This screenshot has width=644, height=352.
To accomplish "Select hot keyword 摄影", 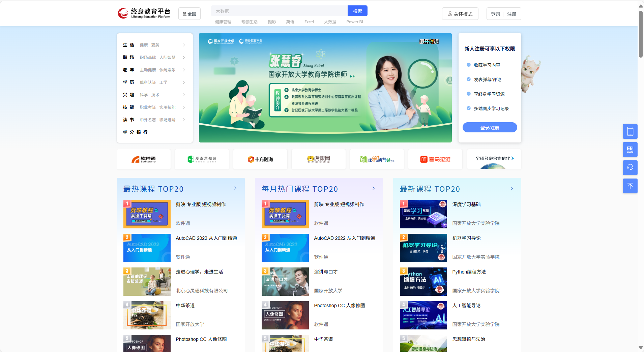I will coord(272,22).
